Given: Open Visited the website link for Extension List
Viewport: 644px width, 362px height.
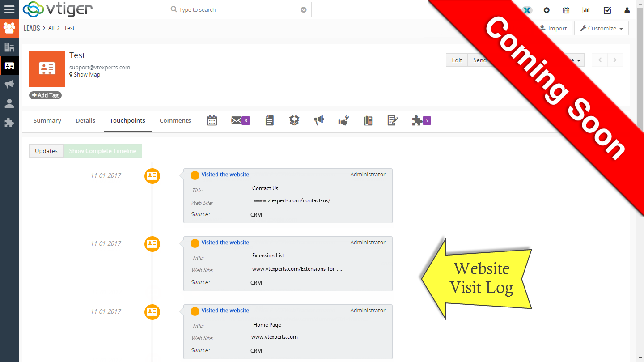Looking at the screenshot, I should pyautogui.click(x=225, y=243).
